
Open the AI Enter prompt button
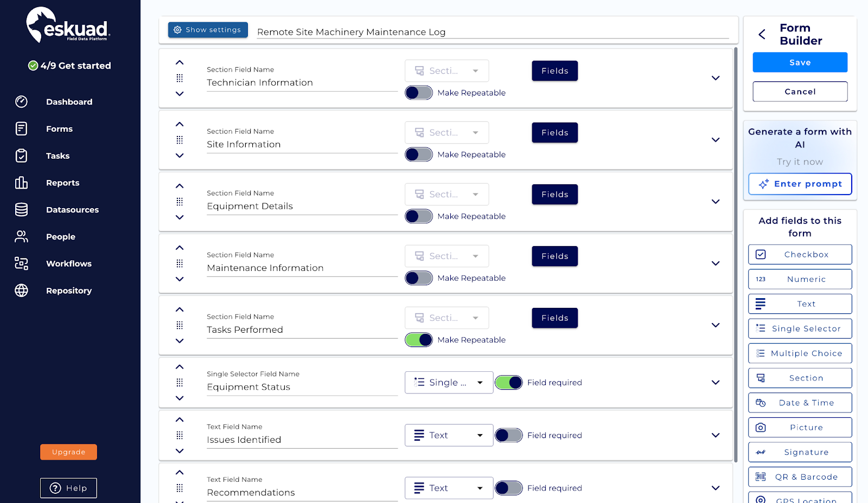tap(800, 184)
